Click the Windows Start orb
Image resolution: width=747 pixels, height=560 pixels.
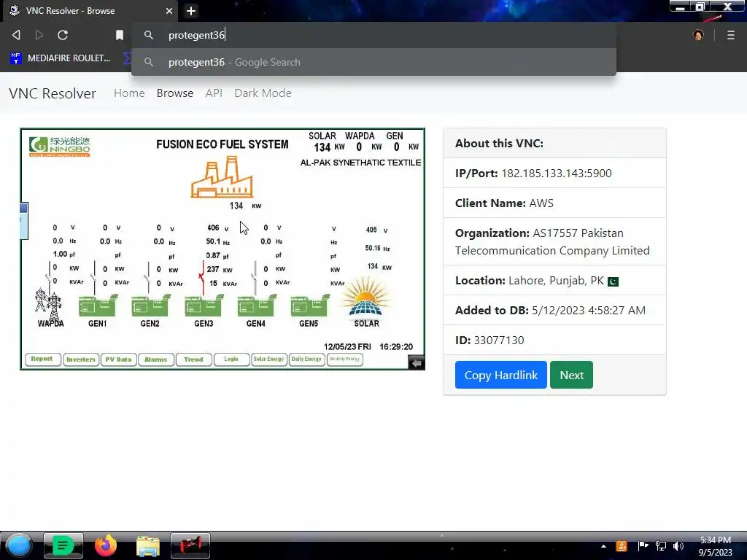click(x=19, y=545)
